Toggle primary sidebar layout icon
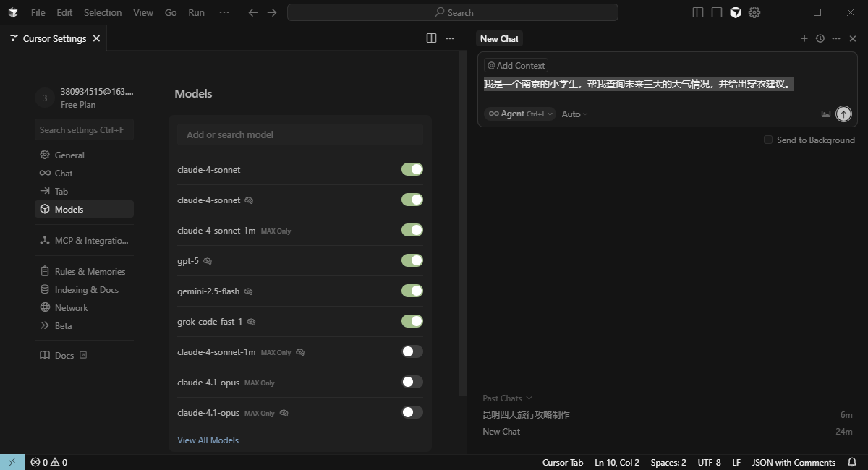The image size is (868, 470). coord(698,12)
